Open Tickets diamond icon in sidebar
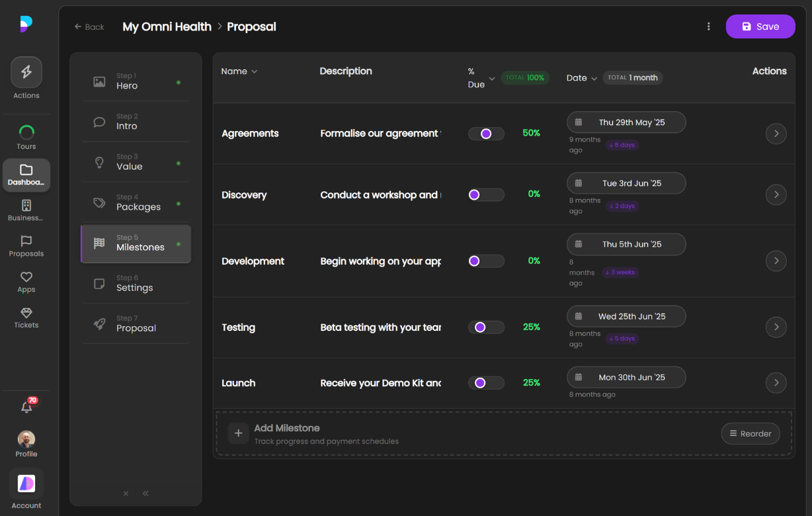This screenshot has width=812, height=516. tap(26, 313)
